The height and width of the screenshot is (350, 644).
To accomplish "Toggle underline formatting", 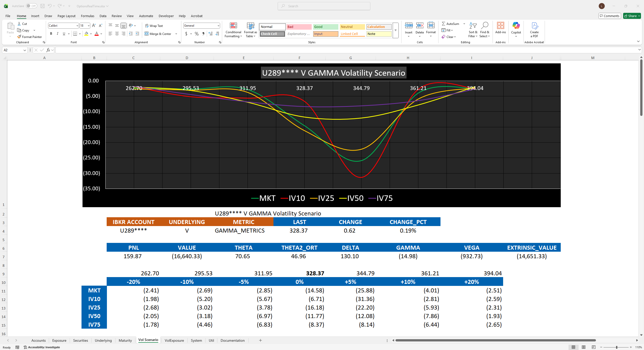I will click(x=63, y=33).
